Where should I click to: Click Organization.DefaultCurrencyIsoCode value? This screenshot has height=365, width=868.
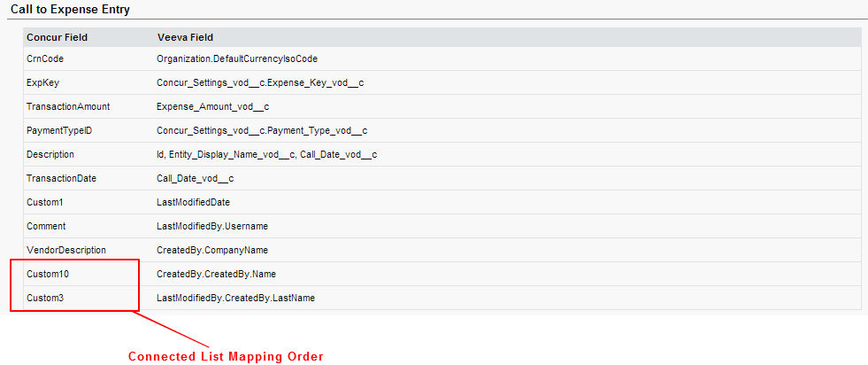[x=236, y=58]
